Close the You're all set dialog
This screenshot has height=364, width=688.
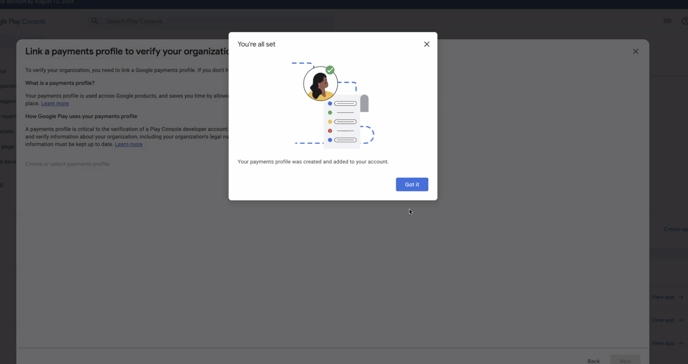tap(426, 44)
